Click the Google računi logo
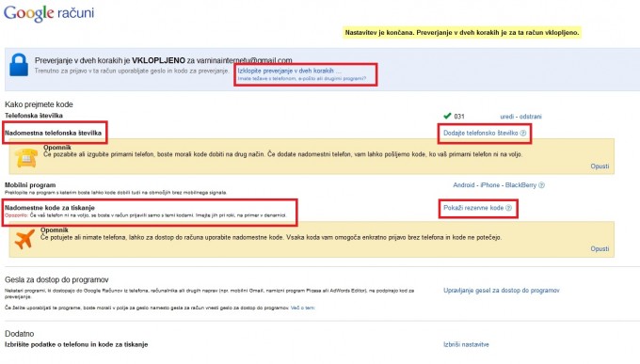This screenshot has width=640, height=364. (x=49, y=13)
